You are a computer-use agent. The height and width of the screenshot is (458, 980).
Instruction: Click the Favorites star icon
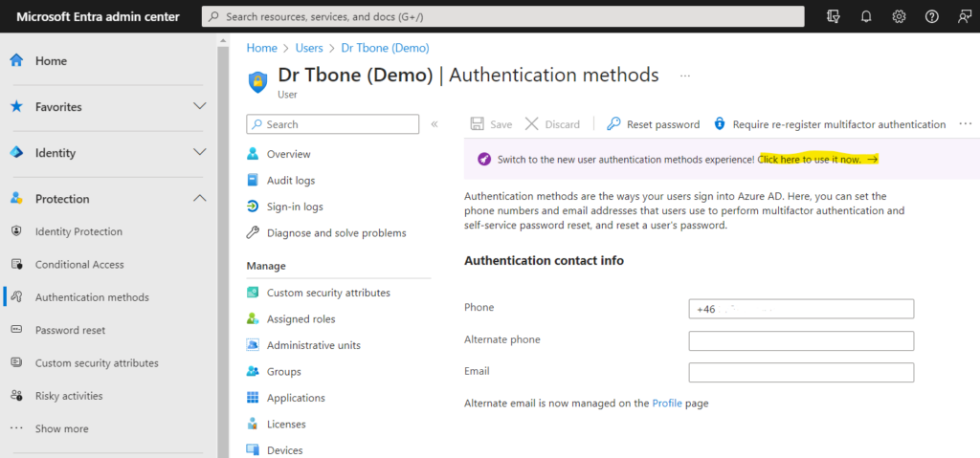pos(17,107)
